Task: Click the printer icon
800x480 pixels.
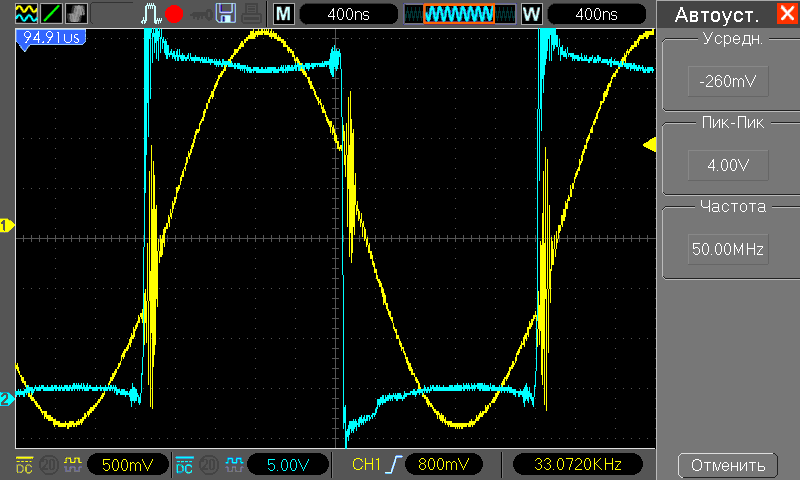Action: point(253,14)
